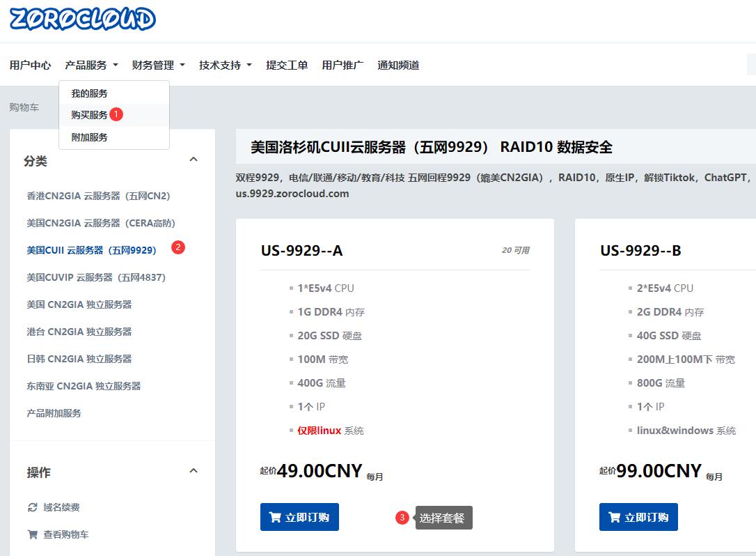Click the ZoroCloud logo
The height and width of the screenshot is (556, 756).
[x=82, y=20]
